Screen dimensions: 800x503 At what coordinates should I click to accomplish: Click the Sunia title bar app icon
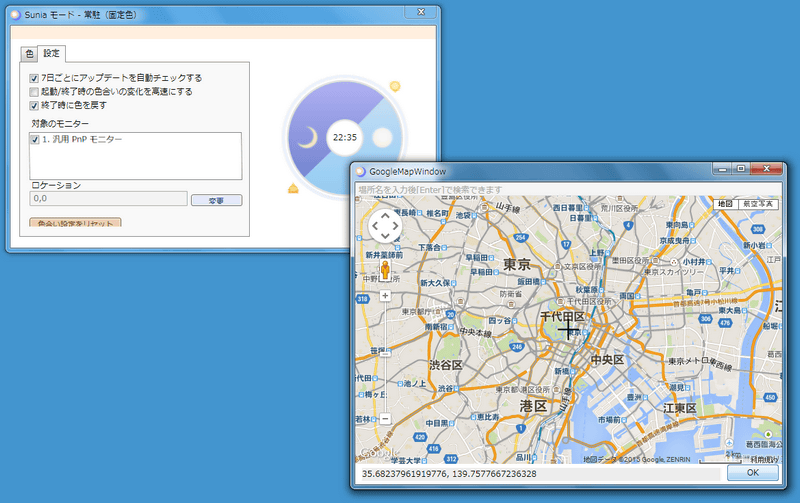pyautogui.click(x=16, y=15)
